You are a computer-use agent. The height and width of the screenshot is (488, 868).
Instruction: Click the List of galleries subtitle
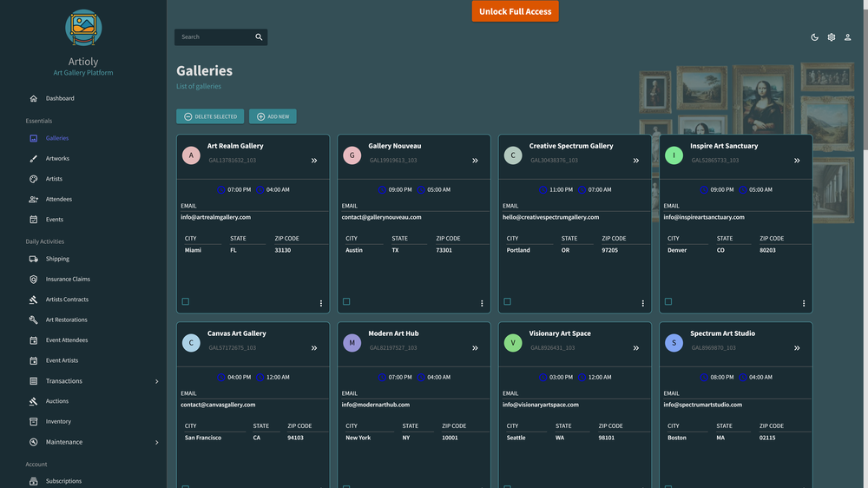point(199,87)
